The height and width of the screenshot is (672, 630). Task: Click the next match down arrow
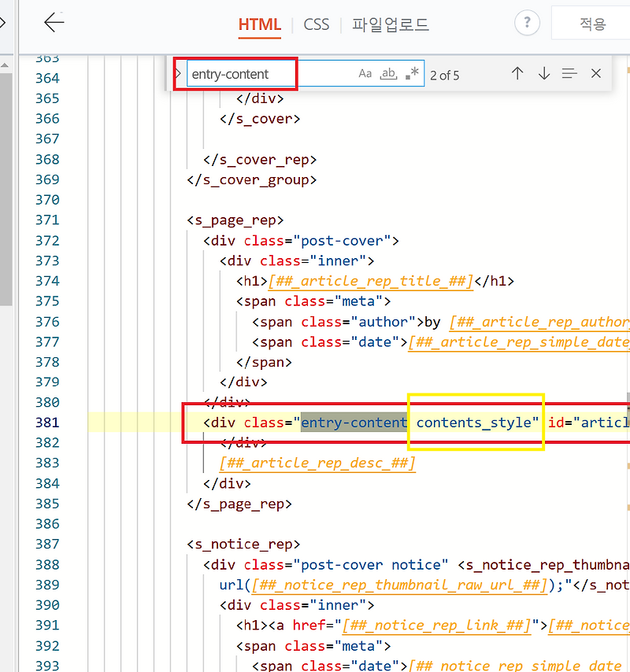(x=543, y=74)
